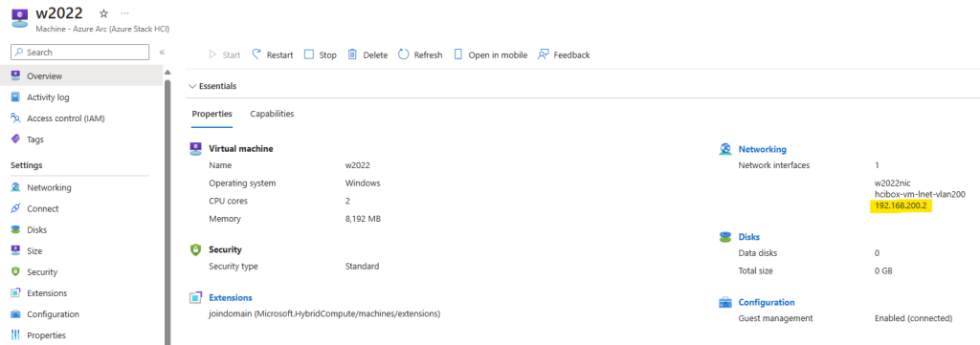Screen dimensions: 980x345
Task: Click the Restart icon in the toolbar
Action: click(256, 54)
